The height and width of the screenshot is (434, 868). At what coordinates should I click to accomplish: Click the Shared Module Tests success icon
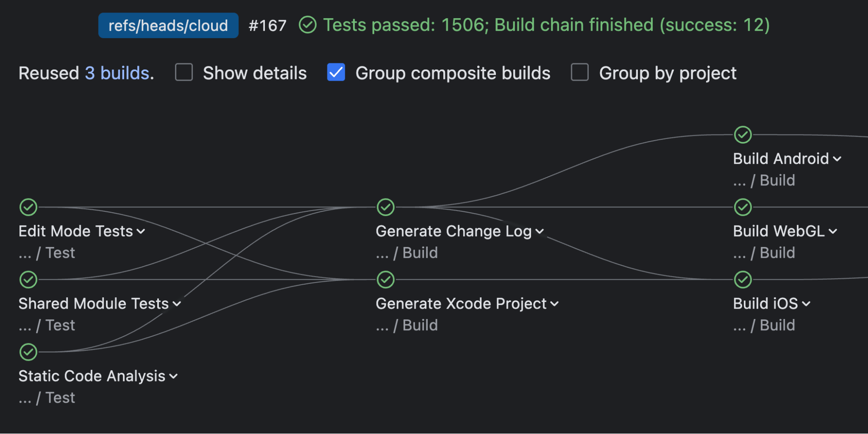pyautogui.click(x=29, y=280)
